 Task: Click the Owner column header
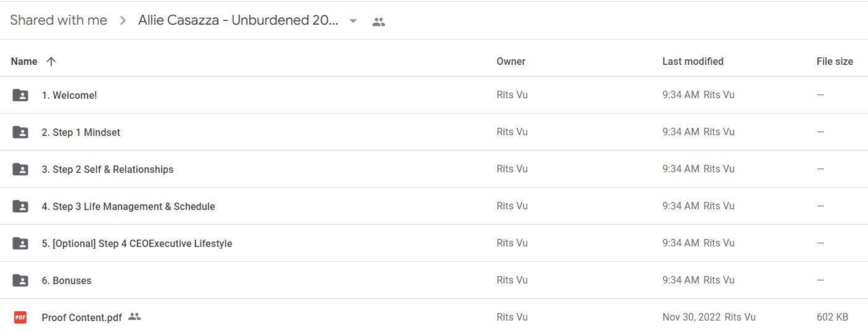(x=511, y=61)
